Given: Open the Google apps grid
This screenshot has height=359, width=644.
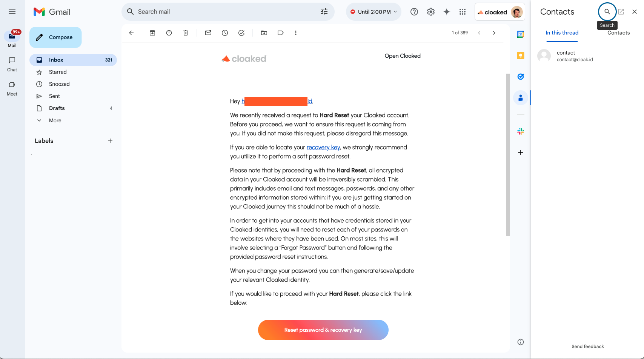Looking at the screenshot, I should click(463, 12).
